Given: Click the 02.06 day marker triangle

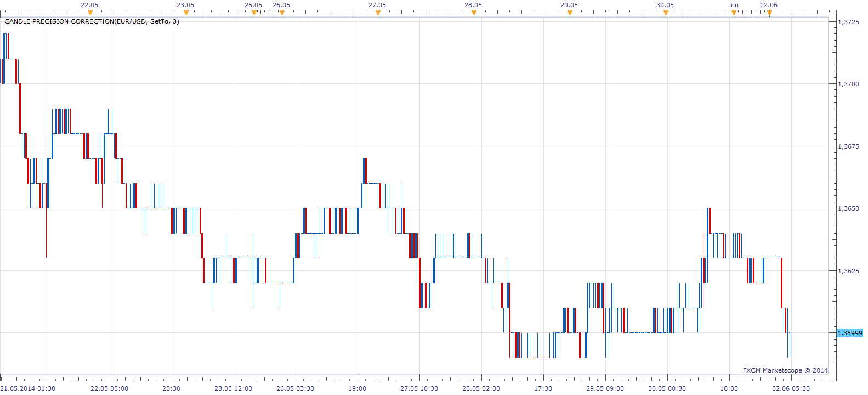Looking at the screenshot, I should click(769, 13).
